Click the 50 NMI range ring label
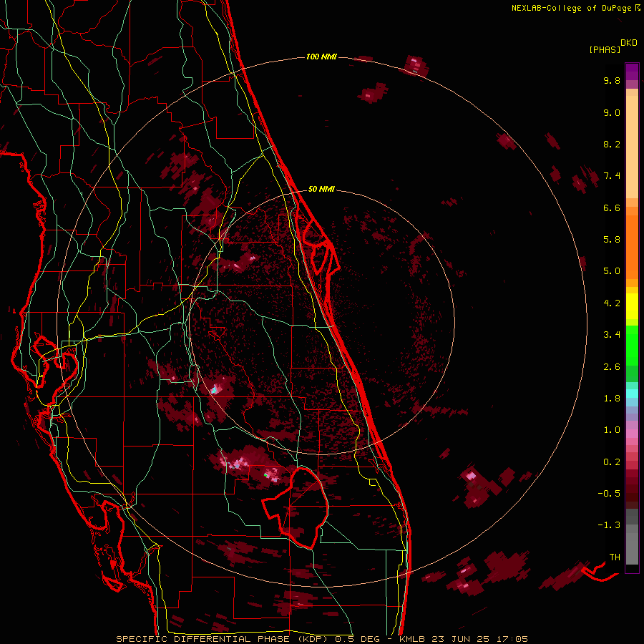 point(321,189)
